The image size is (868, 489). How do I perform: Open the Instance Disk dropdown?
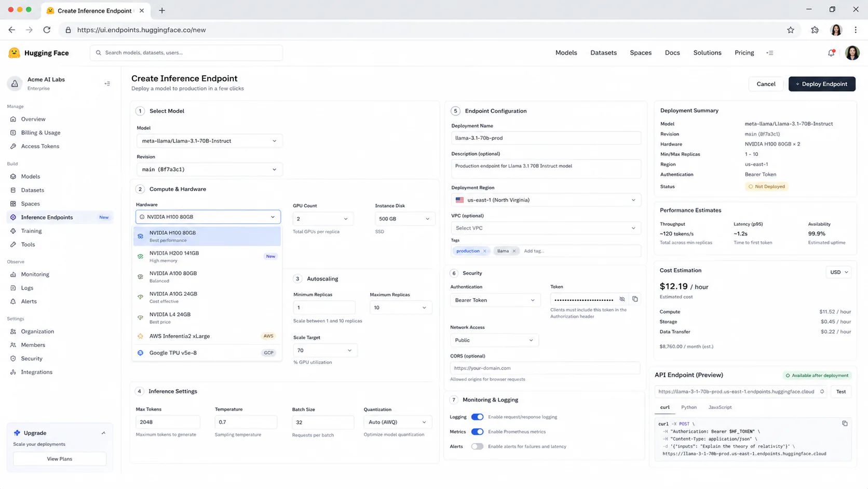[x=405, y=219]
